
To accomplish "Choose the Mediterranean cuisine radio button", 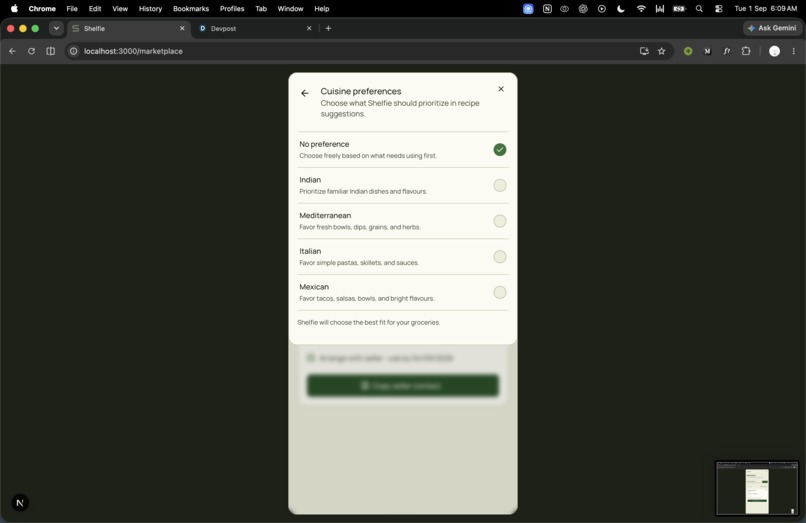I will [x=500, y=221].
